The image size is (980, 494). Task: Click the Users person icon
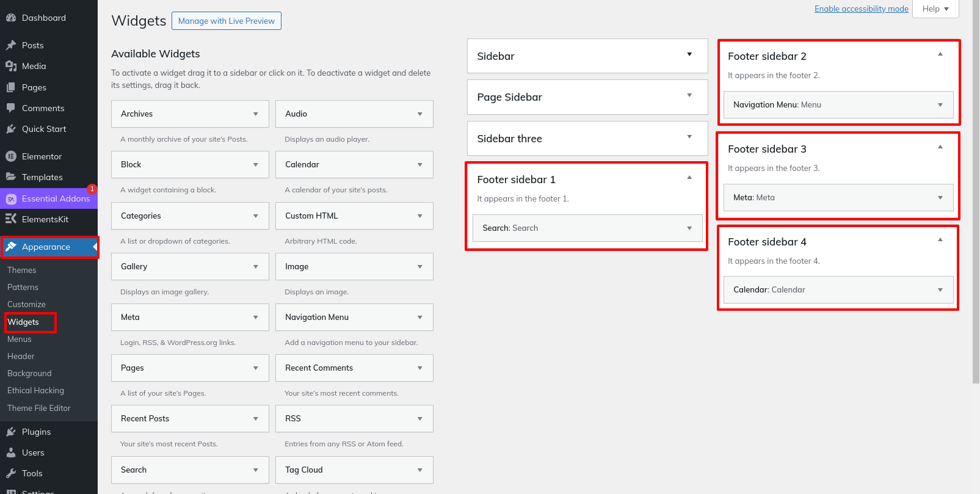coord(10,452)
